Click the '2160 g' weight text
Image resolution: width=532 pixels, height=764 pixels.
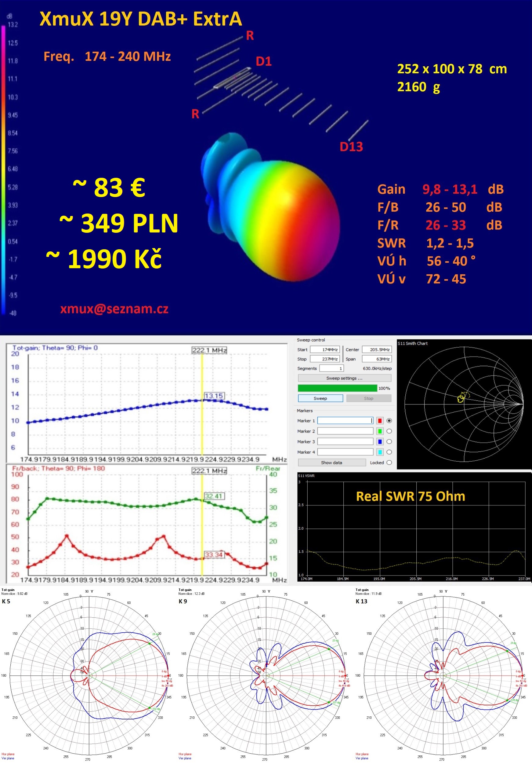(x=418, y=87)
